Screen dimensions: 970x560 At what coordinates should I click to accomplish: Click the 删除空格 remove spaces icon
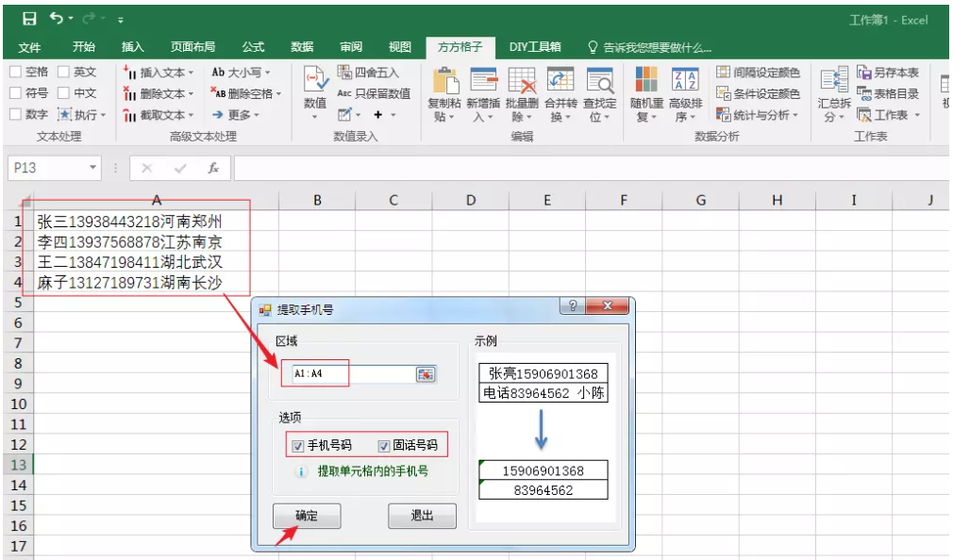pyautogui.click(x=218, y=93)
